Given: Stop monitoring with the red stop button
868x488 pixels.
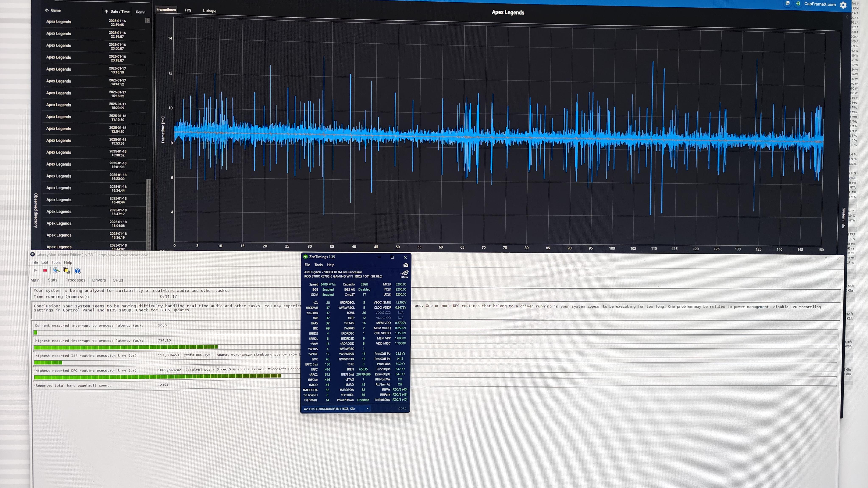Looking at the screenshot, I should point(45,270).
